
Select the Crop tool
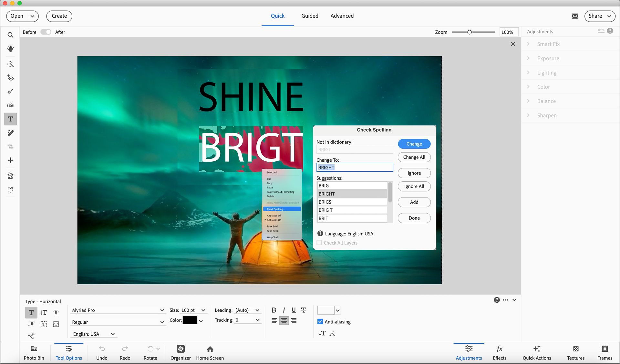point(10,146)
